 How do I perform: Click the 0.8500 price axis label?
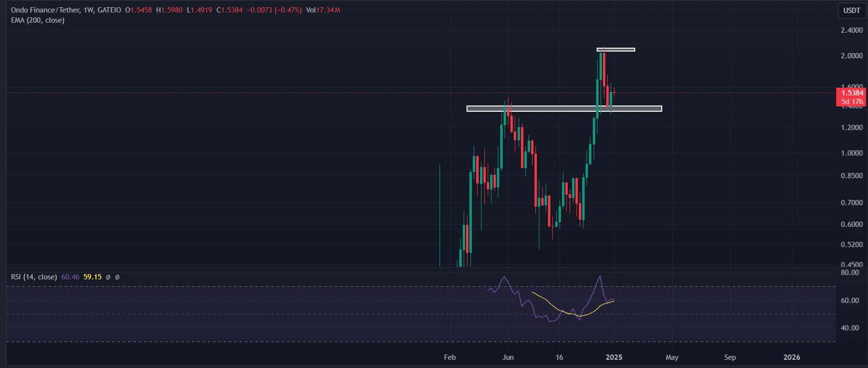coord(852,176)
